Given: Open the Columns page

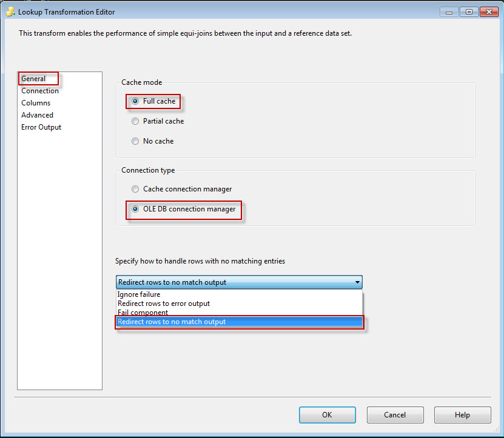Looking at the screenshot, I should pos(35,102).
